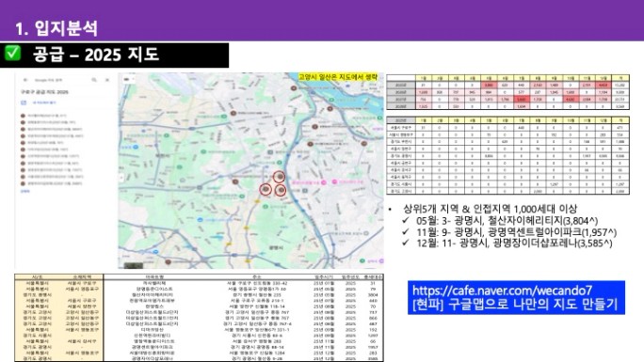This screenshot has width=644, height=362.
Task: Click the green checkmark beside 공급 – 2025 지도
Action: 12,53
